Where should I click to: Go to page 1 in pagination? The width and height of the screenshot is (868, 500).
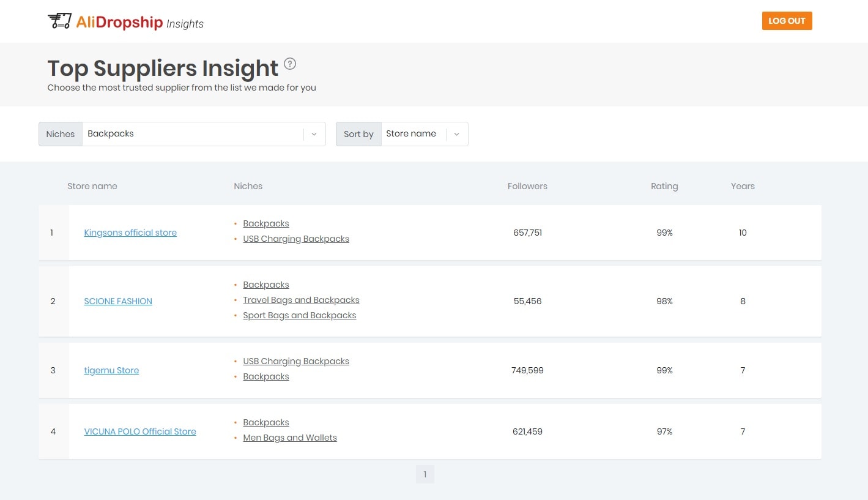pyautogui.click(x=425, y=474)
